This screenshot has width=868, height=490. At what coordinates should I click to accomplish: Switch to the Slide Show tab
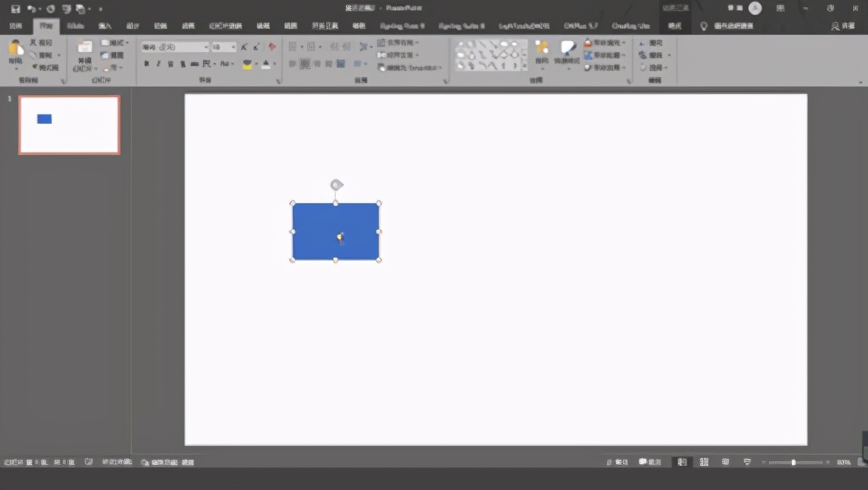point(226,26)
